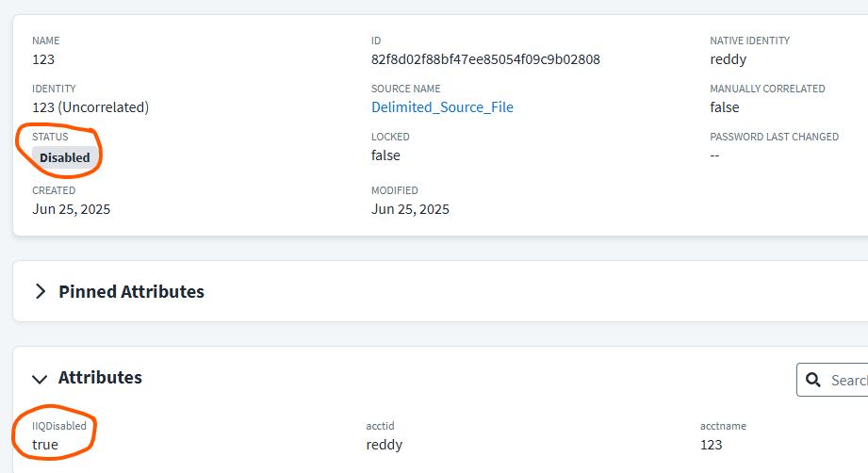Image resolution: width=868 pixels, height=473 pixels.
Task: Click the IIQDisabled true value
Action: click(45, 445)
